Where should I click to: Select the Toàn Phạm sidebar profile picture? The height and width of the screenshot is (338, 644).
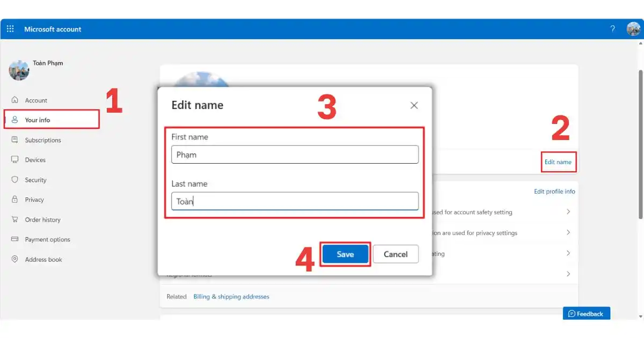pyautogui.click(x=19, y=70)
